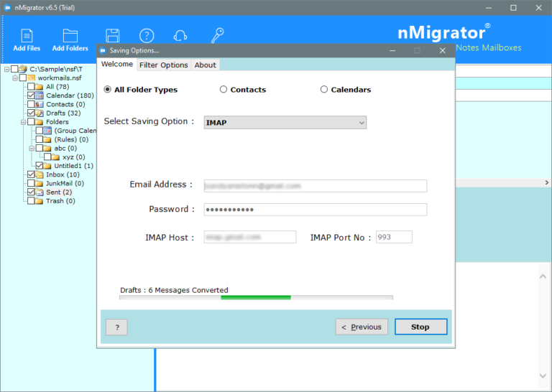Click Contacts folder icon in tree
This screenshot has height=392, width=552.
click(39, 104)
